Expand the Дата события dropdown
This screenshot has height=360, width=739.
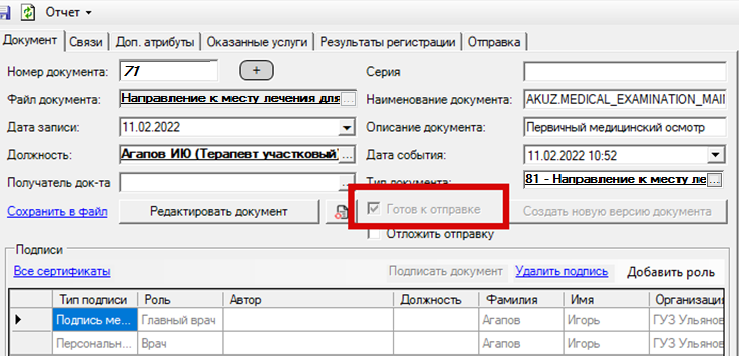pyautogui.click(x=715, y=155)
